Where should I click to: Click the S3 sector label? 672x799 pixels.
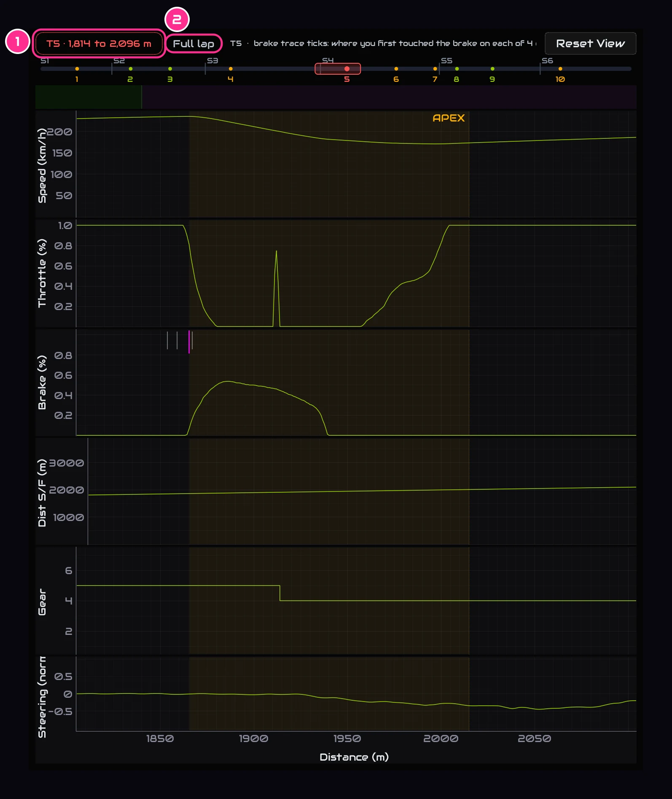pyautogui.click(x=212, y=61)
